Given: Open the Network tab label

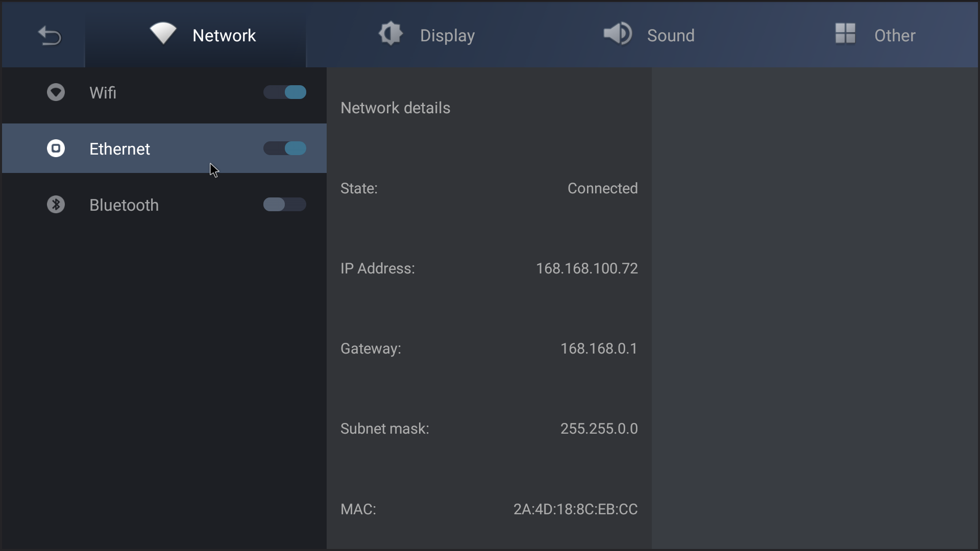Looking at the screenshot, I should click(x=224, y=35).
